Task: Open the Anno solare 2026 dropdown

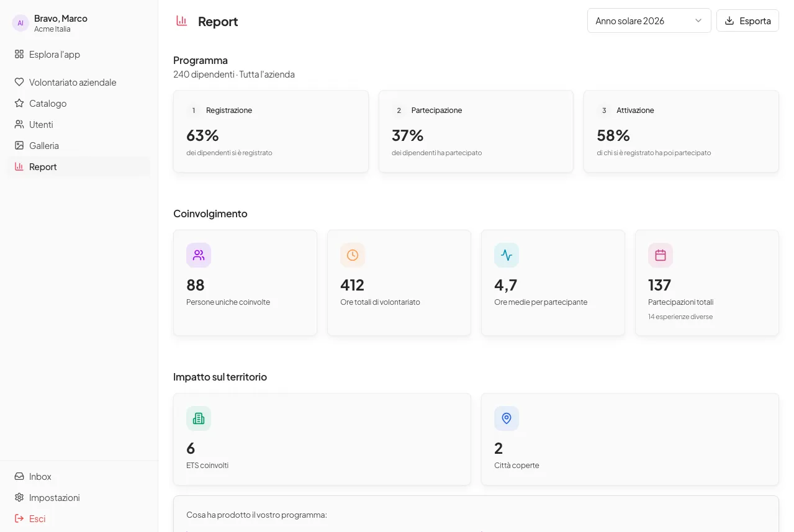Action: (649, 20)
